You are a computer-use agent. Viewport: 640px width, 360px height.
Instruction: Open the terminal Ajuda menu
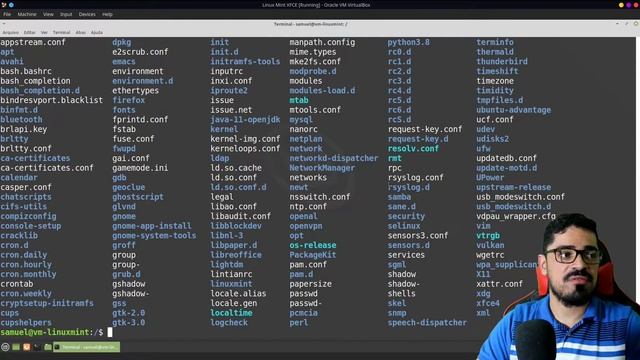click(97, 32)
